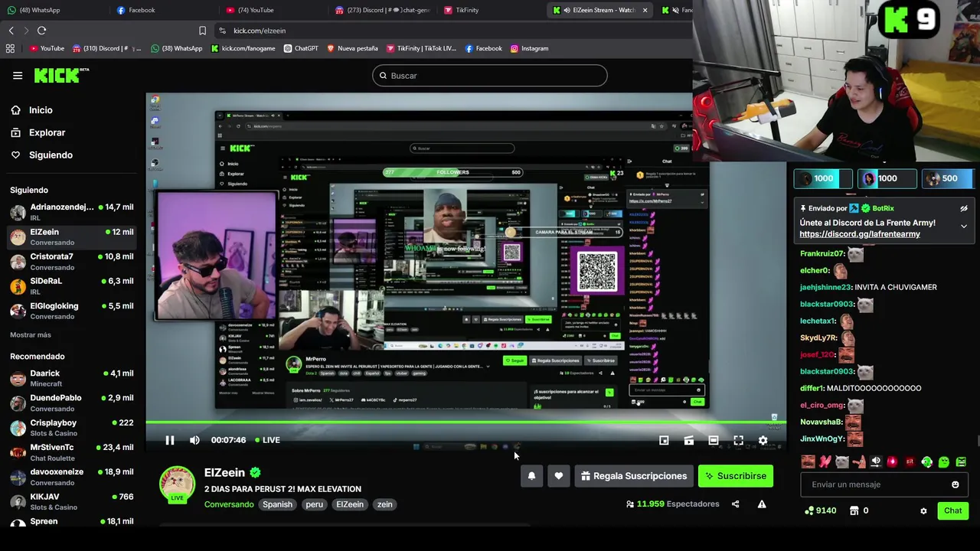Go back with browser back arrow
Image resolution: width=980 pixels, height=551 pixels.
click(x=11, y=31)
